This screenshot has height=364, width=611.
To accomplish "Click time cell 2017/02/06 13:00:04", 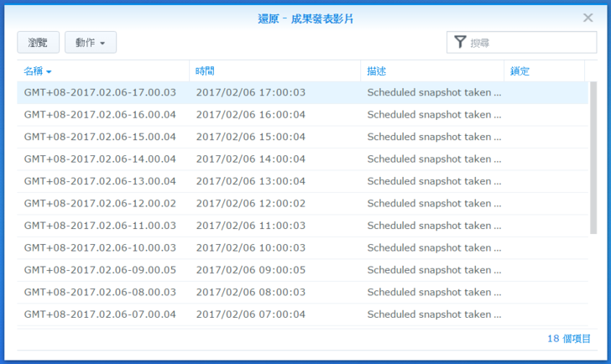I will coord(251,181).
